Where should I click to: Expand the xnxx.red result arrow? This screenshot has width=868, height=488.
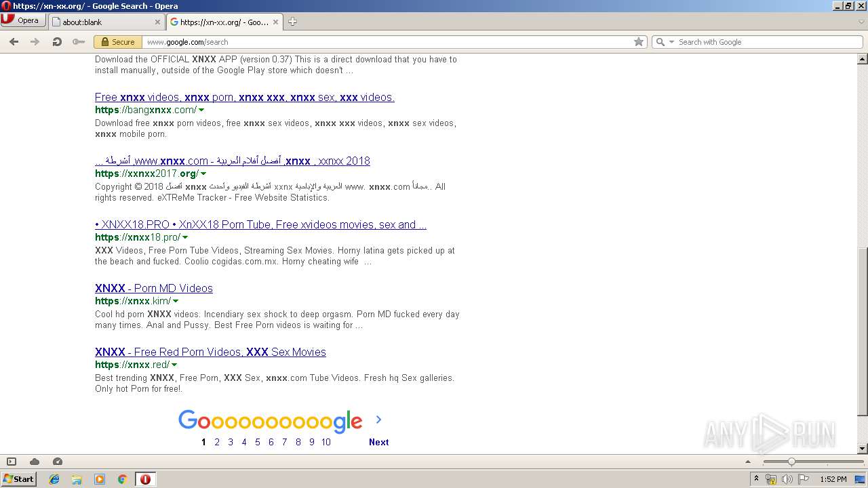point(174,365)
